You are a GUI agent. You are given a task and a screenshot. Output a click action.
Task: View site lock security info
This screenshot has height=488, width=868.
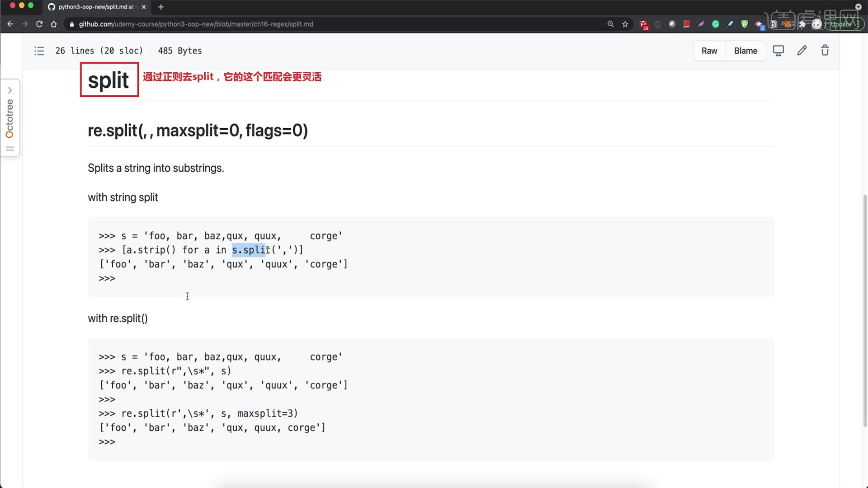click(71, 24)
